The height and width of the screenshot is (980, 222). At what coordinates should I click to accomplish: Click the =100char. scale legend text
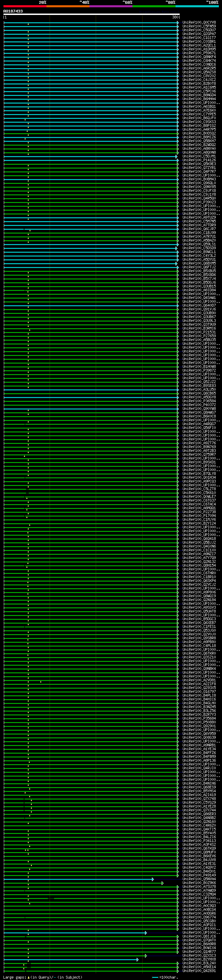(168, 977)
